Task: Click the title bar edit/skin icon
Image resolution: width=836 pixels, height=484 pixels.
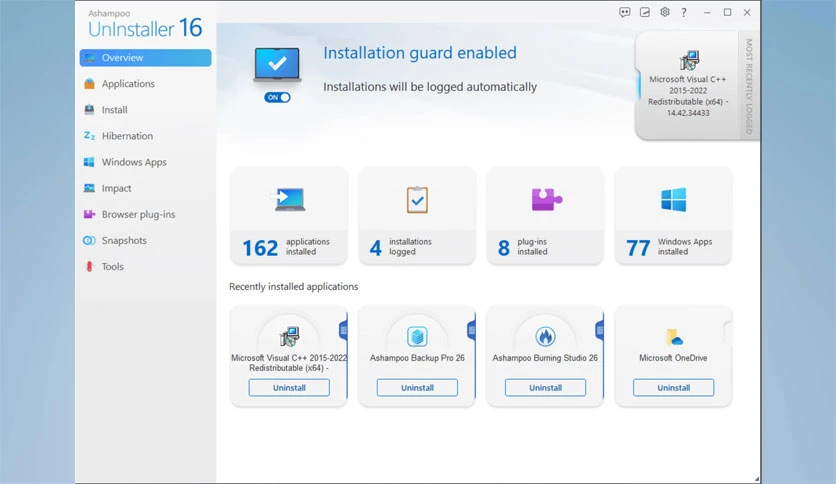Action: (x=645, y=12)
